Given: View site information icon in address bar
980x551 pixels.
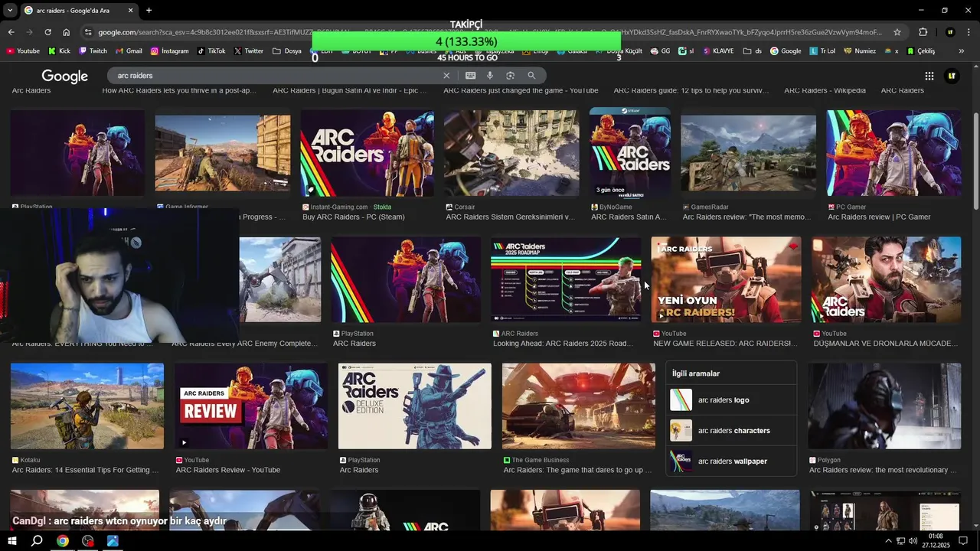Looking at the screenshot, I should point(88,32).
